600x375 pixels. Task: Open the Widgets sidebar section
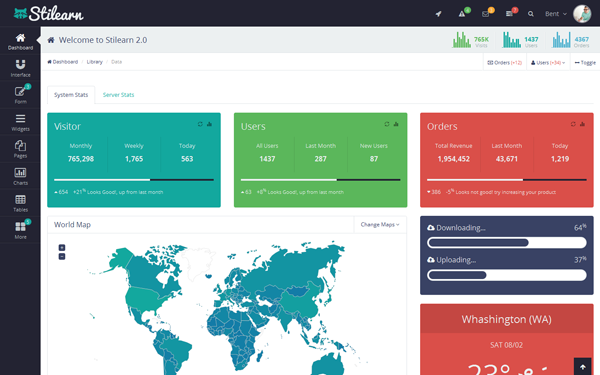click(x=20, y=122)
